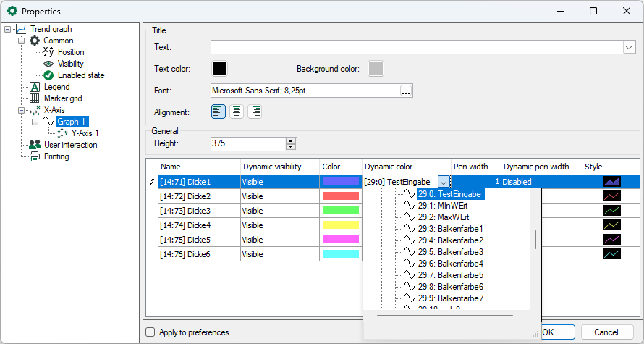Select left alignment toggle button

[x=219, y=112]
